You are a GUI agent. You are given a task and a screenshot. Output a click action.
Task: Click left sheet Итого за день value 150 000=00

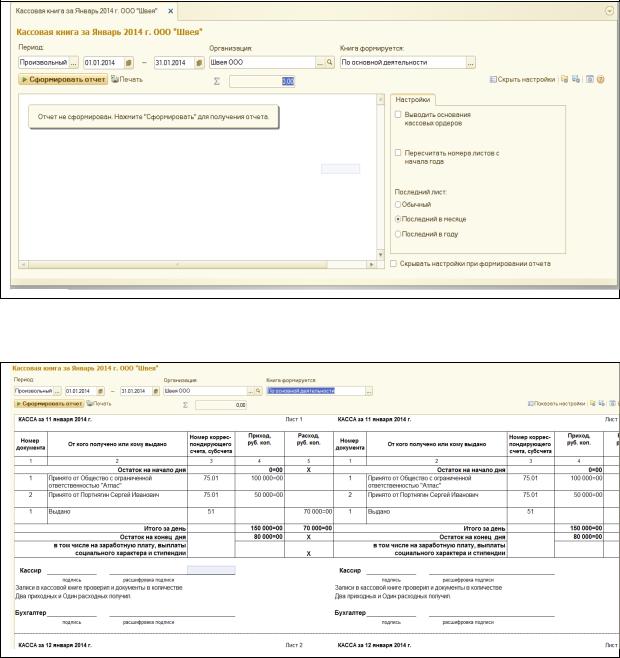point(259,528)
